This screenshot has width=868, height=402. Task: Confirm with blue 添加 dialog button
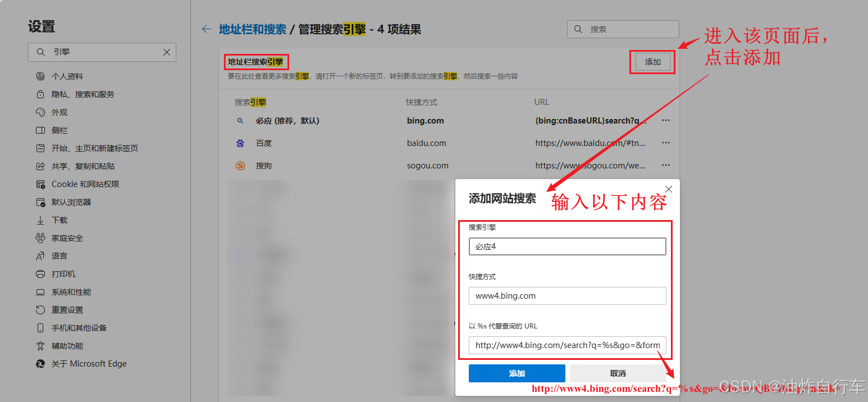(517, 373)
